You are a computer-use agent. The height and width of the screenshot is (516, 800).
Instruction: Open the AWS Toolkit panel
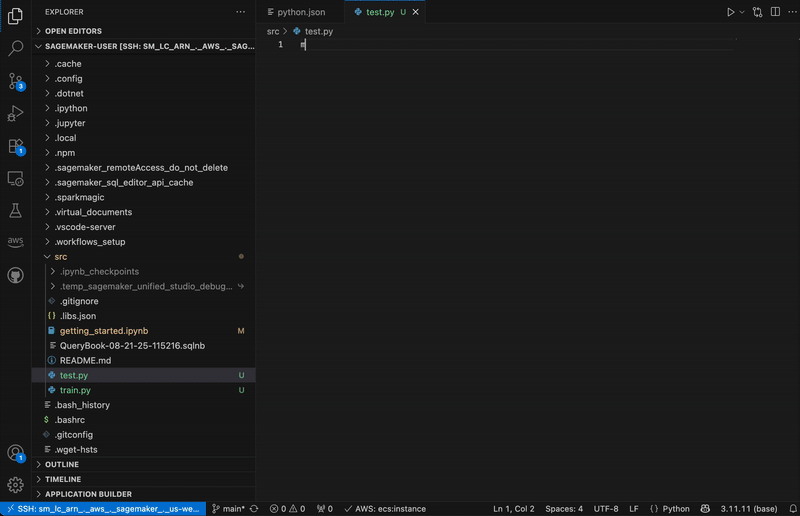[x=15, y=242]
